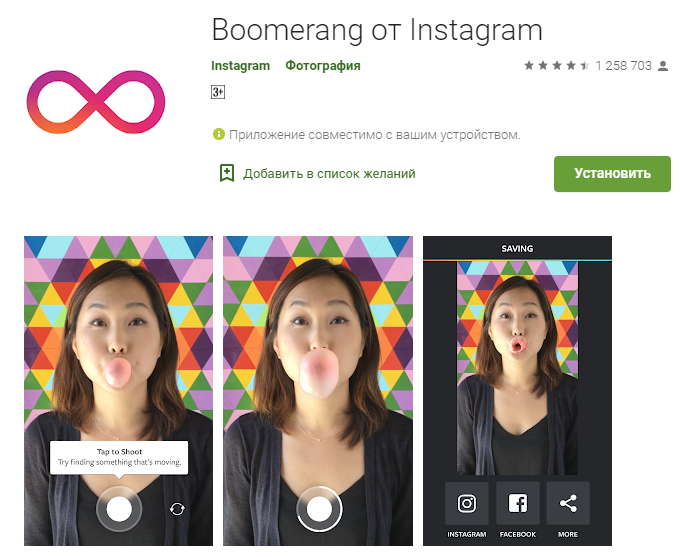Click the Facebook share icon
The image size is (683, 558).
(x=517, y=504)
